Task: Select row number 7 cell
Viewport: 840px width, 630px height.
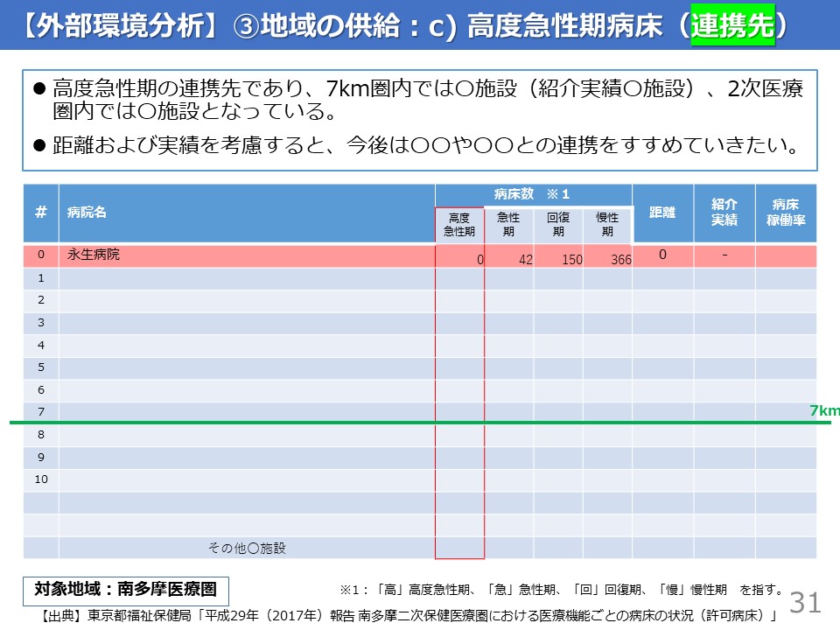Action: click(x=41, y=412)
